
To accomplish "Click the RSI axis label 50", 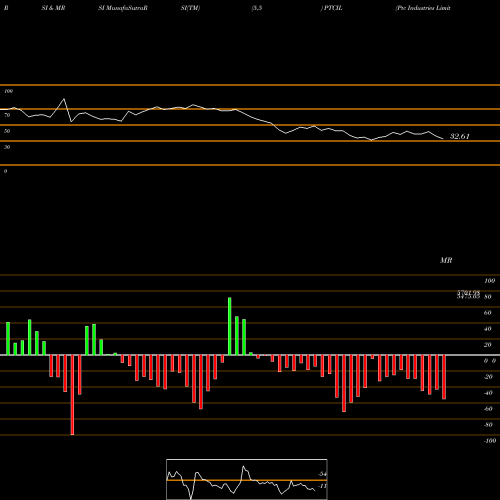I will [x=7, y=131].
